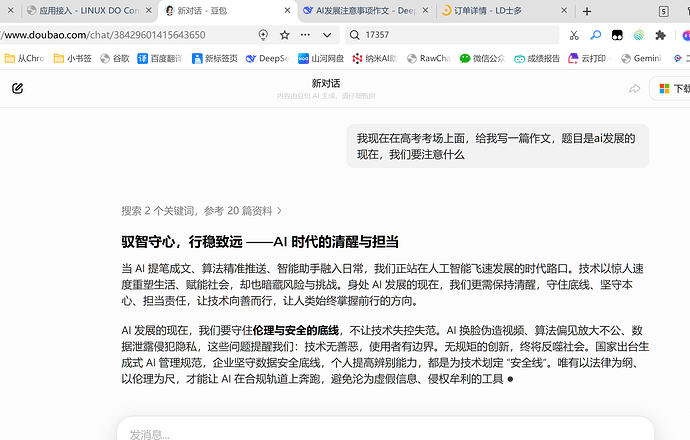This screenshot has height=440, width=690.
Task: Open the 谷歌 bookmark
Action: point(115,58)
